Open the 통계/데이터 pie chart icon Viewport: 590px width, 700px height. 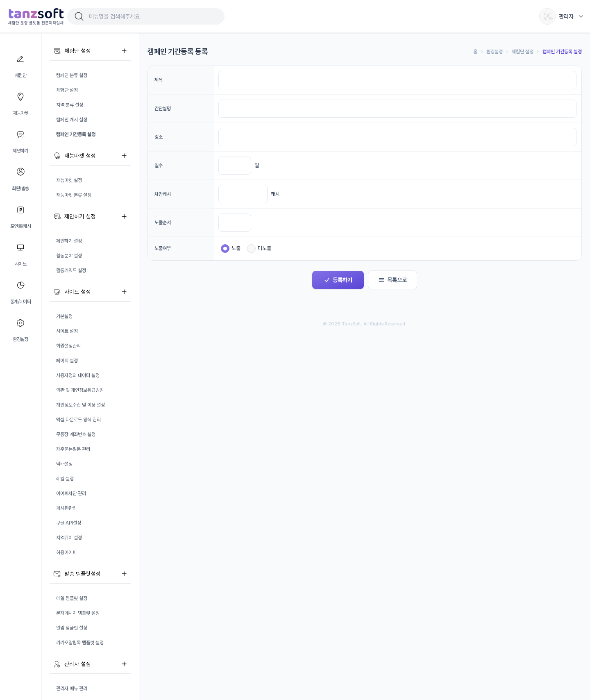click(x=20, y=285)
